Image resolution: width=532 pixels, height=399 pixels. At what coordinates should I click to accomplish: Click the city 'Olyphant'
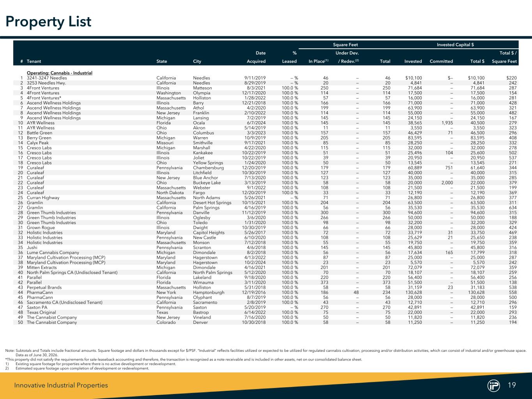(203, 297)
